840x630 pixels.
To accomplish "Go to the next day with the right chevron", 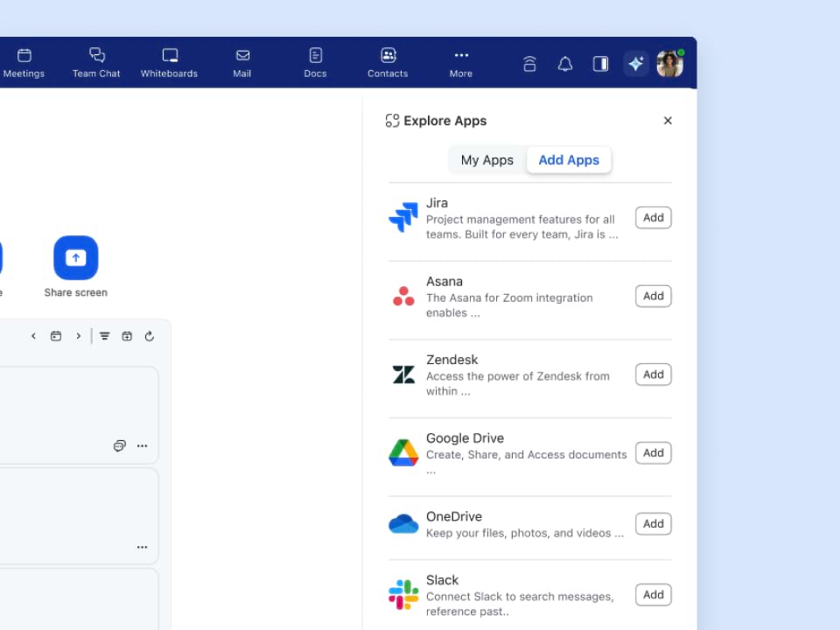I will (x=78, y=335).
